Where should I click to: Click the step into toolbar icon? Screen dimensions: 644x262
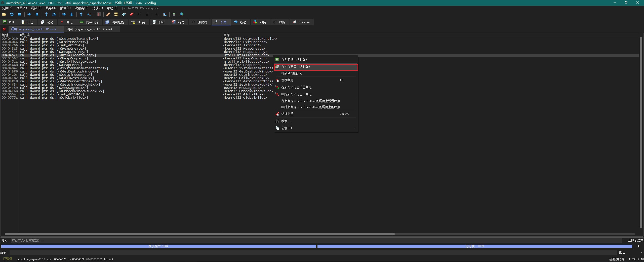[46, 14]
